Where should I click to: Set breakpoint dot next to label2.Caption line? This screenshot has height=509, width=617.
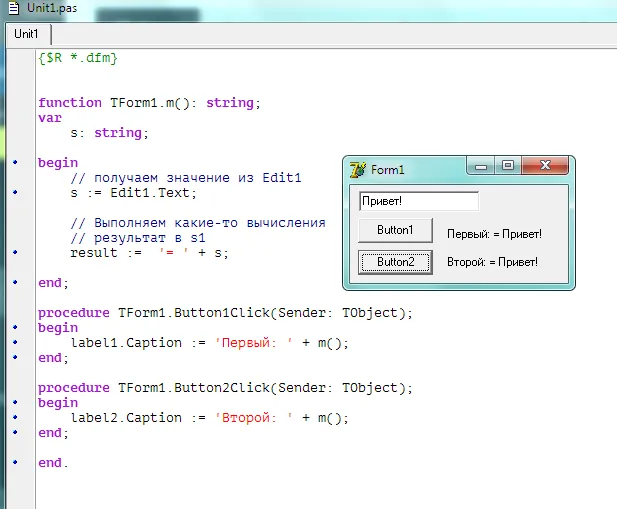point(15,417)
